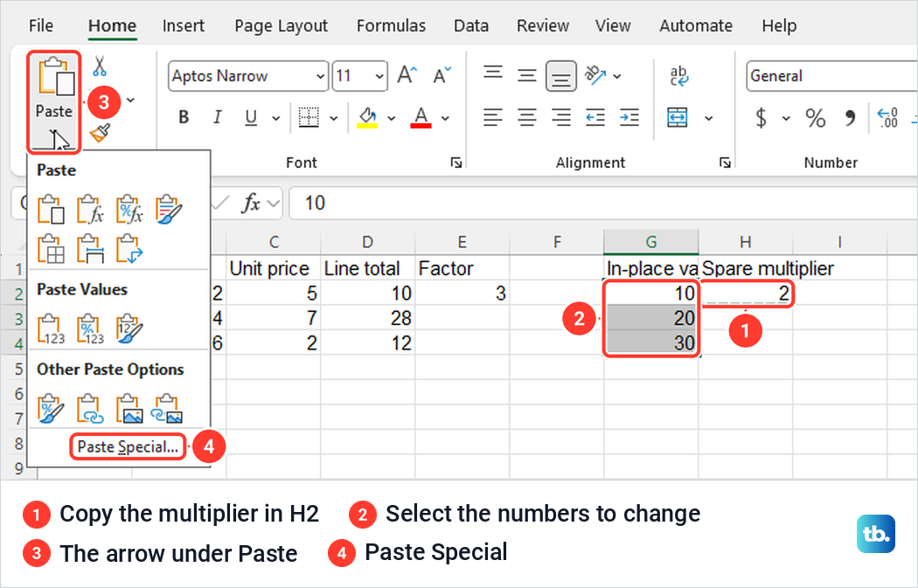The width and height of the screenshot is (918, 588).
Task: Apply the Borders button
Action: tap(309, 118)
